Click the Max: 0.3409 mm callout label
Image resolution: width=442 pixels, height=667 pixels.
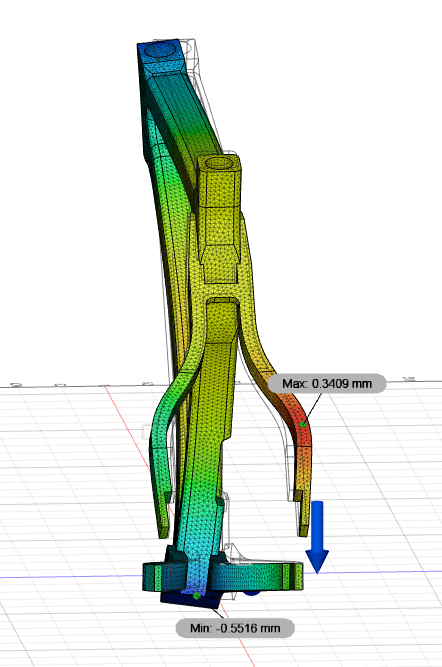pyautogui.click(x=327, y=384)
